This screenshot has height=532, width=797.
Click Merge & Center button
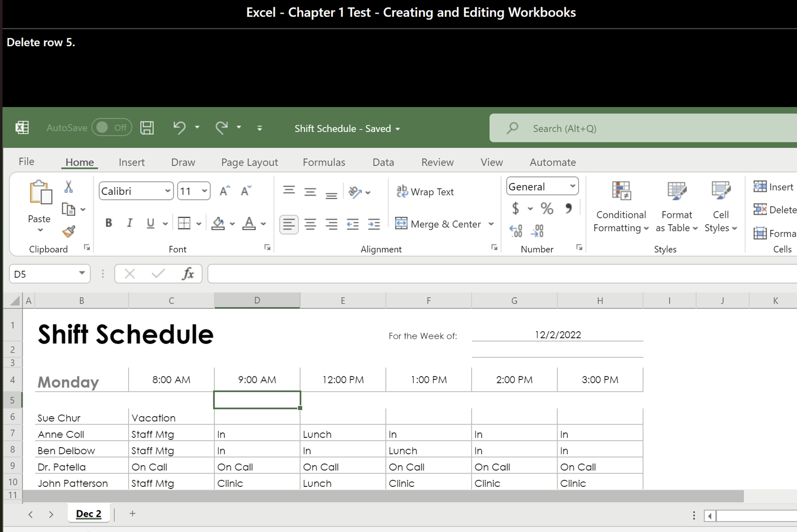[x=439, y=224]
